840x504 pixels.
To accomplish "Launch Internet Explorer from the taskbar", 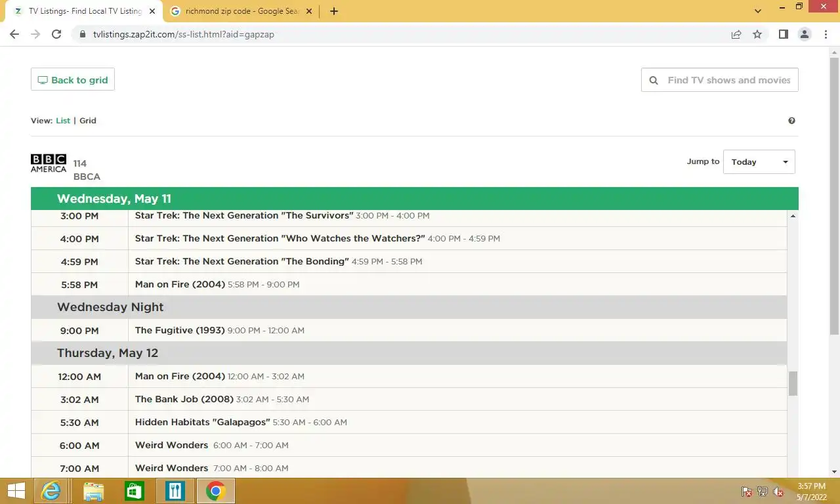I will click(x=51, y=491).
